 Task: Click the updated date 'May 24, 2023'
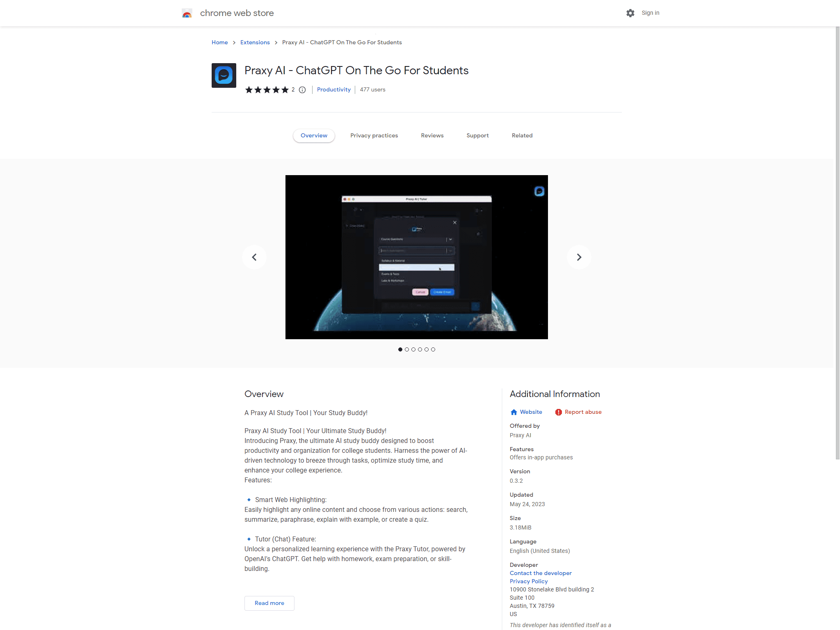(527, 504)
